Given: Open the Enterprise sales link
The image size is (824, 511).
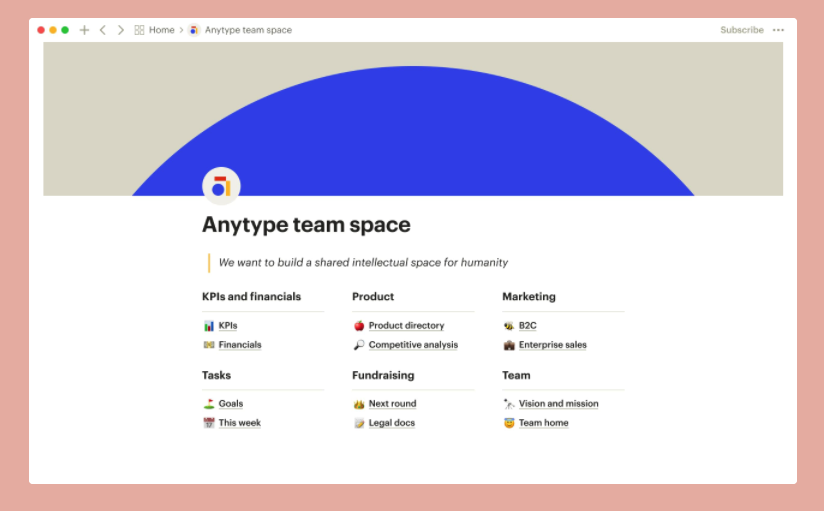Looking at the screenshot, I should (x=552, y=345).
